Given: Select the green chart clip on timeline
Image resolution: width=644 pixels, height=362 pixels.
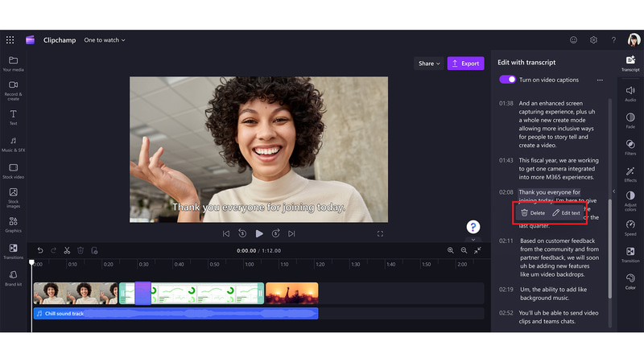Looking at the screenshot, I should [x=192, y=293].
